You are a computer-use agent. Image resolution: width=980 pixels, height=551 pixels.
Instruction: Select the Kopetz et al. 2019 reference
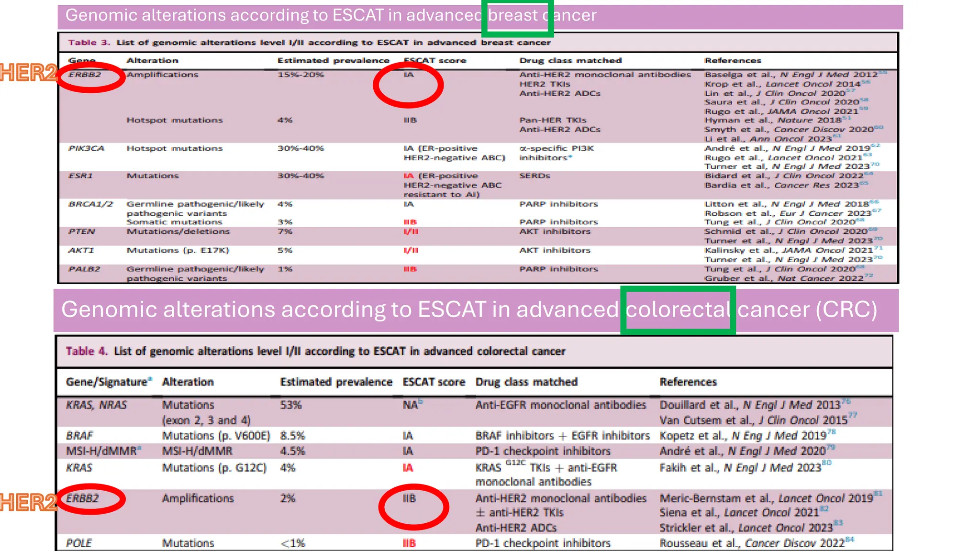pos(748,435)
